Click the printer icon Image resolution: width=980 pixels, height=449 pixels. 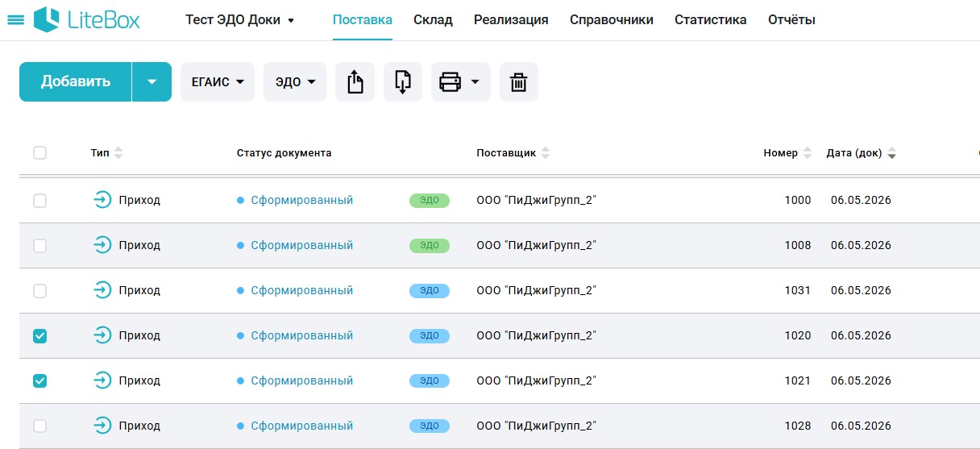pos(450,82)
